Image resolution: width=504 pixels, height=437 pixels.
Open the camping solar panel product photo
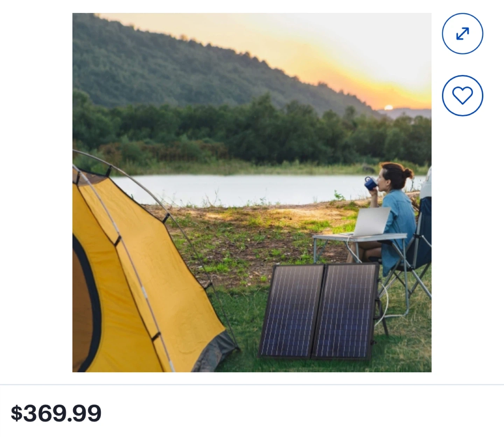252,192
